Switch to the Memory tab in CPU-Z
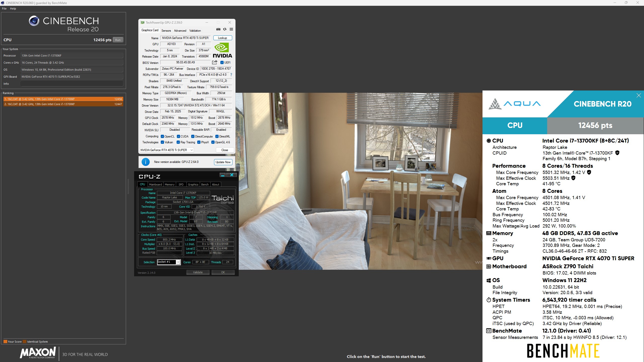The image size is (644, 362). click(170, 185)
